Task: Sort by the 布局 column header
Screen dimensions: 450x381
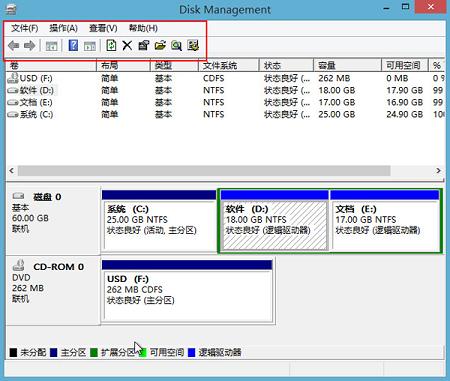Action: click(123, 65)
